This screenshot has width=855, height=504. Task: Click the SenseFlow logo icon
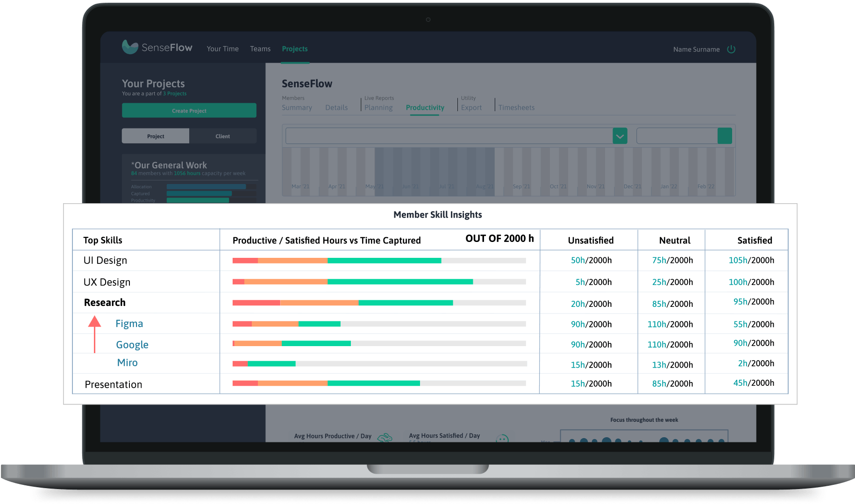(x=130, y=47)
